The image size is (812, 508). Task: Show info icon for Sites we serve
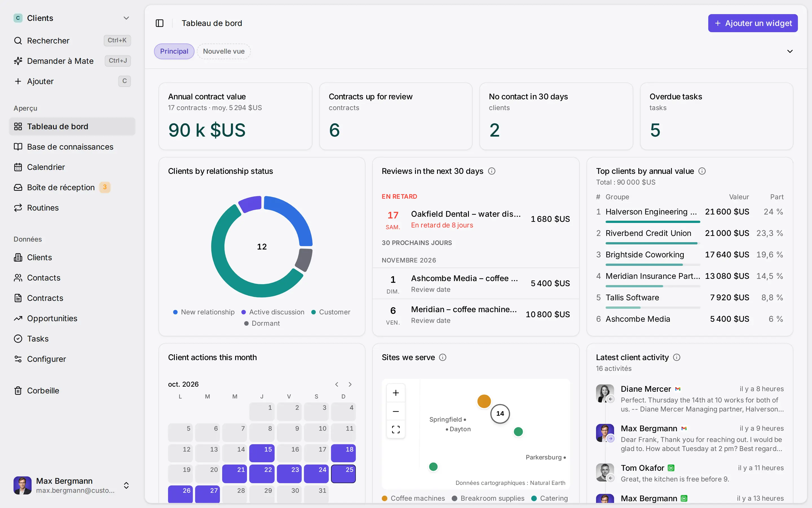pyautogui.click(x=443, y=357)
